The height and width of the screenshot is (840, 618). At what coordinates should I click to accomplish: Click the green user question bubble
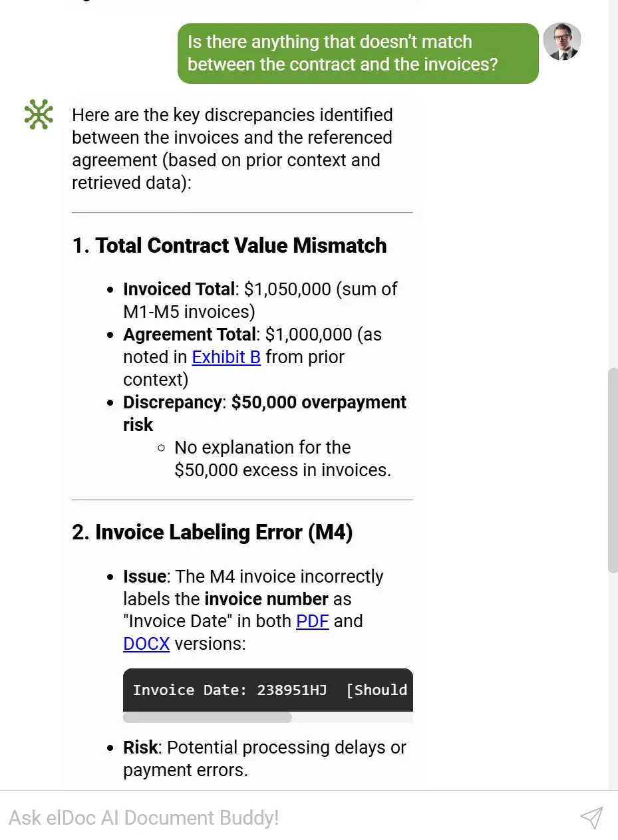click(x=357, y=53)
